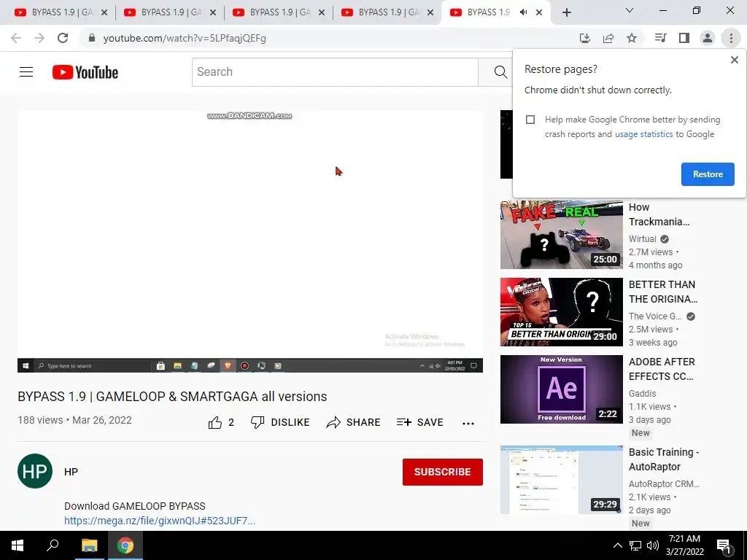The width and height of the screenshot is (747, 560).
Task: Open the media control icon in the toolbar
Action: pos(660,38)
